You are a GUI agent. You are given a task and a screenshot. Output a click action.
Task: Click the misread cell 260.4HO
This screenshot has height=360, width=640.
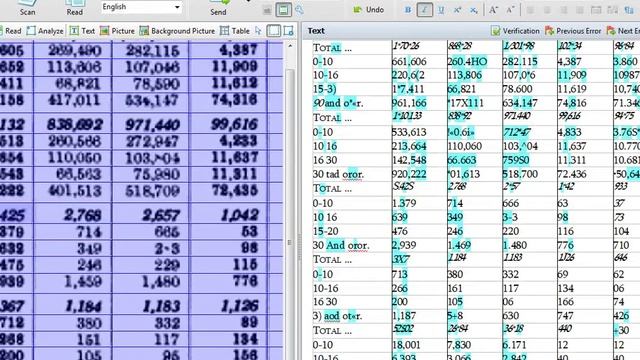coord(467,62)
